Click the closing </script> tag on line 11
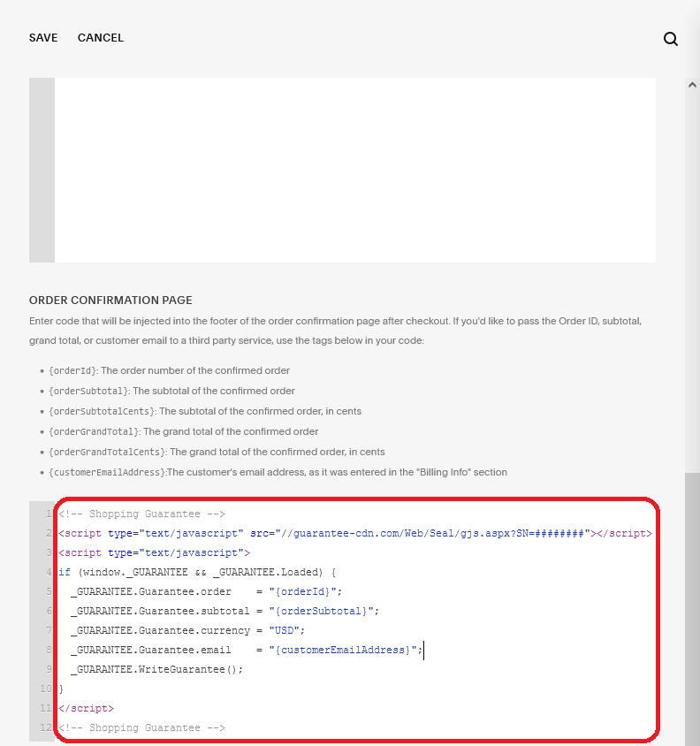 [x=86, y=708]
